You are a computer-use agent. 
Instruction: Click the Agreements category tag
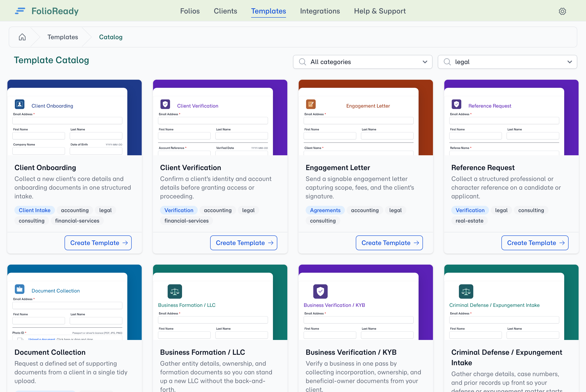pos(325,210)
